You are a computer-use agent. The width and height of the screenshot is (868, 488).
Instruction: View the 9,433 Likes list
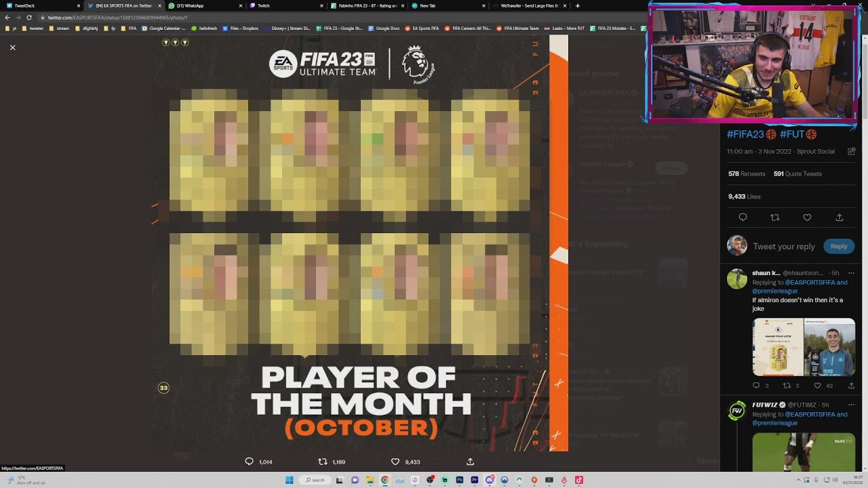click(745, 197)
